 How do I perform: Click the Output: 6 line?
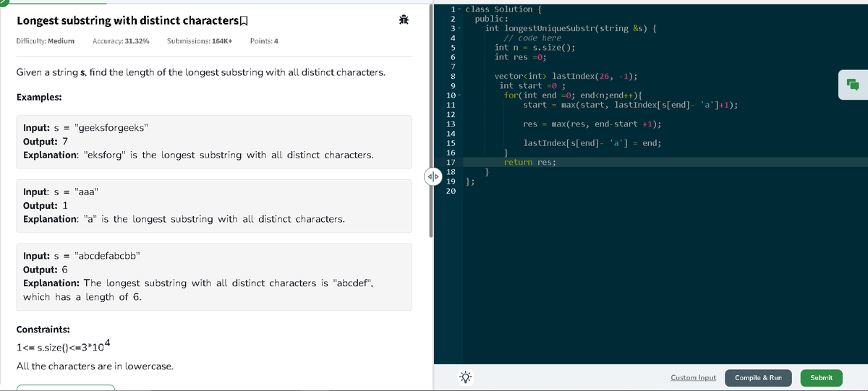click(46, 270)
